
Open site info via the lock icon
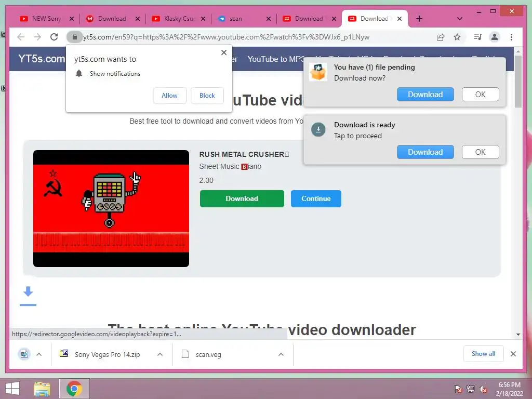[75, 37]
